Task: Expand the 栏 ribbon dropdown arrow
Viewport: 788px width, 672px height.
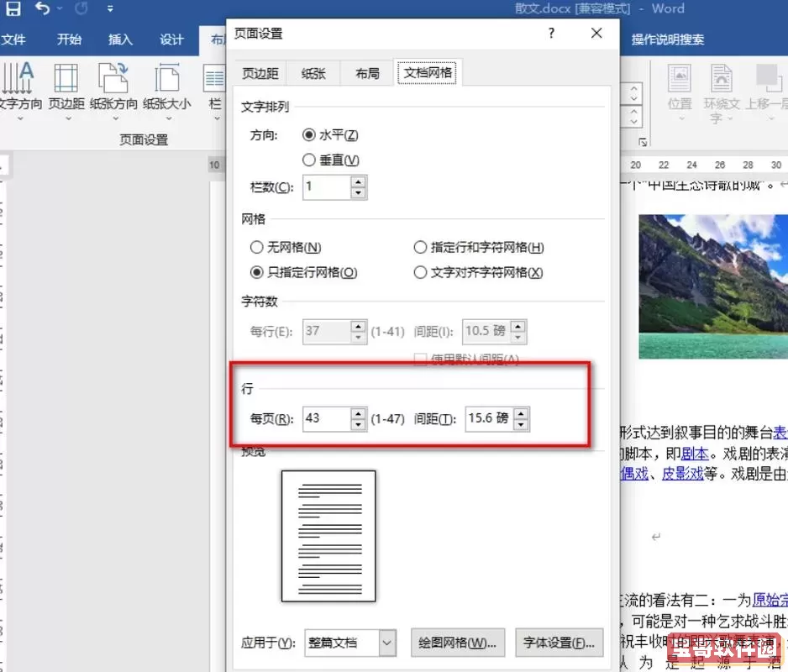Action: (x=217, y=118)
